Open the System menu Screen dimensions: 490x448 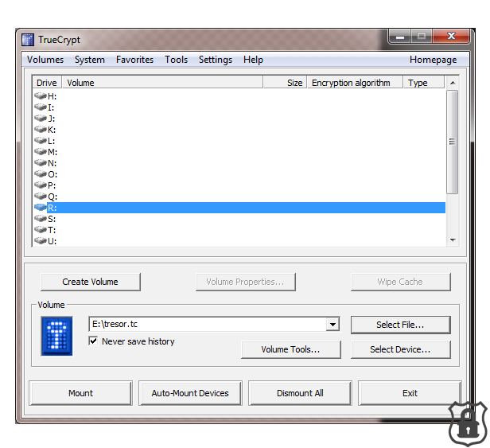coord(90,60)
